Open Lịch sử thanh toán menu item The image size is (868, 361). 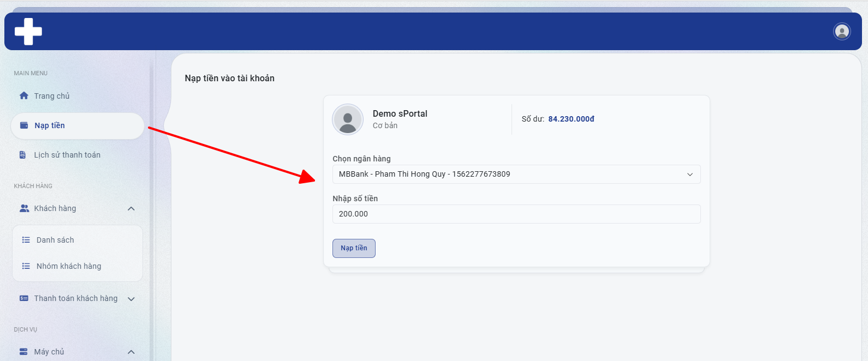pos(67,155)
